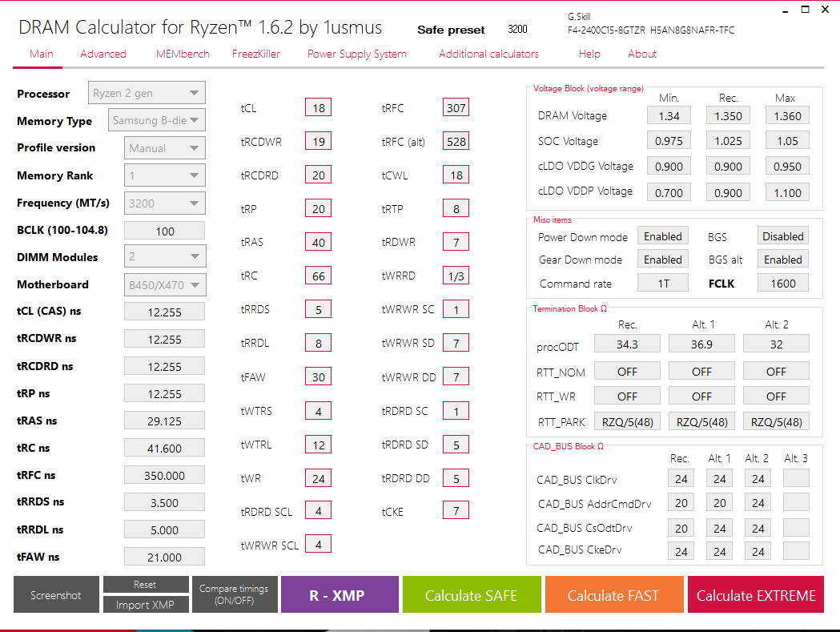Click DRAM Voltage Rec. value 1.350
Image resolution: width=840 pixels, height=632 pixels.
tap(728, 116)
